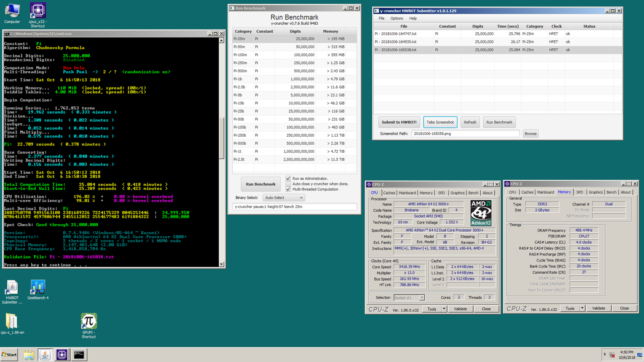Click the left CPU-Z window title icon
The width and height of the screenshot is (644, 362).
[369, 184]
